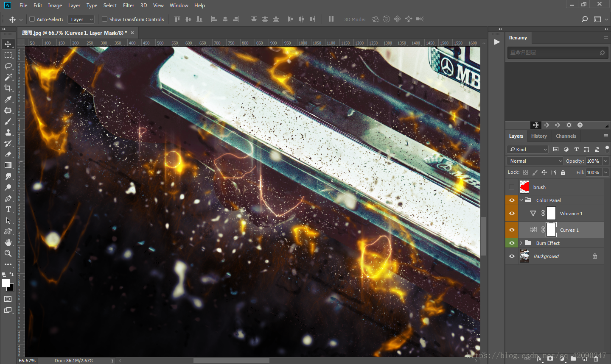Select the Brush tool in the toolbox
The height and width of the screenshot is (364, 611).
[x=8, y=121]
